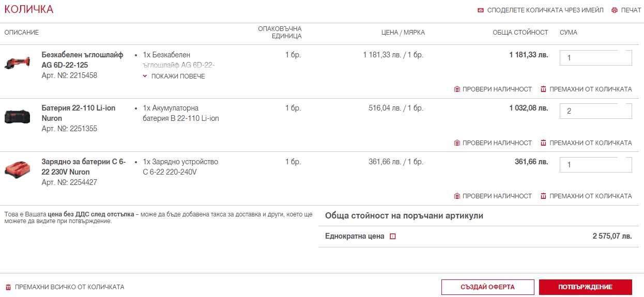Open the Еднократна цена info icon
This screenshot has height=297, width=644.
[392, 237]
